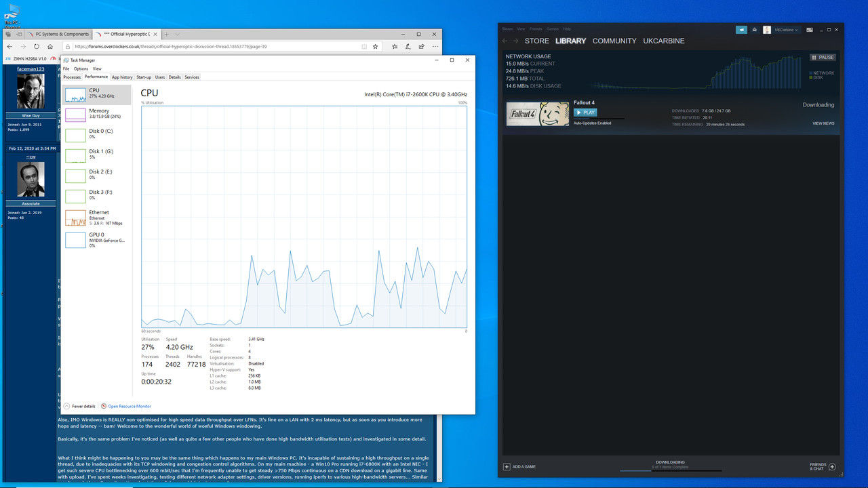Show Edge tab previews chevron

(x=178, y=34)
